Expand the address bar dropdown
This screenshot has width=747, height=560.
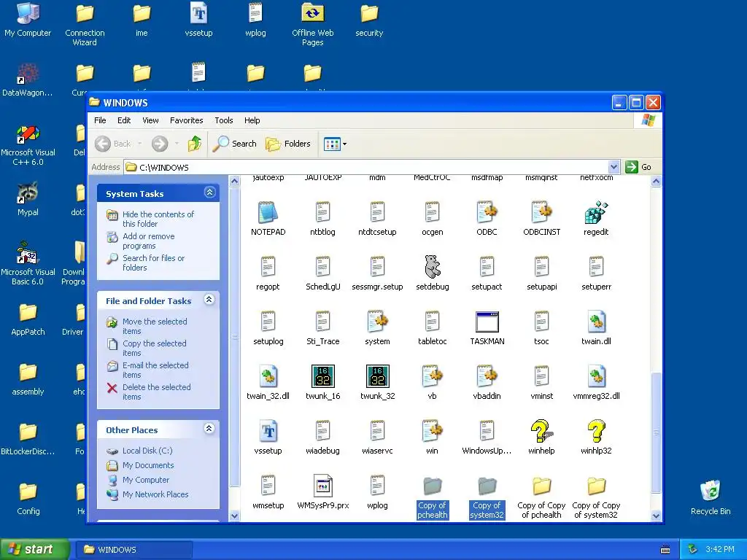[614, 167]
